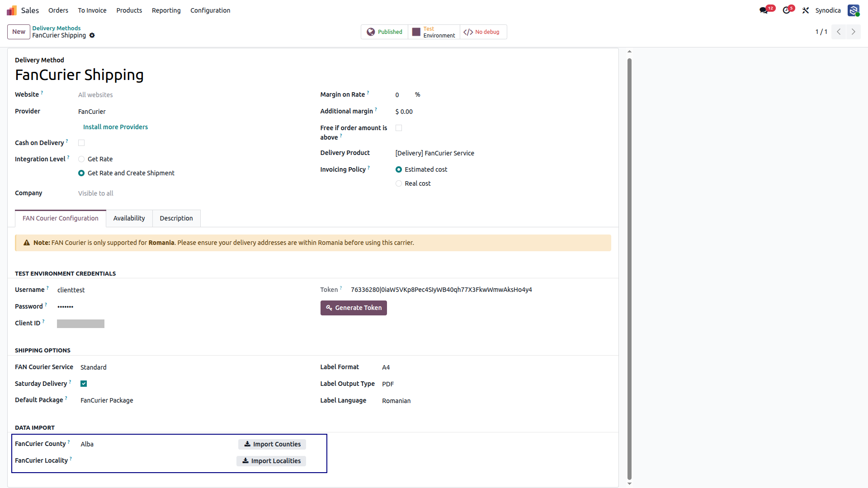Click the warning triangle in the note
Image resolution: width=868 pixels, height=488 pixels.
(x=27, y=243)
